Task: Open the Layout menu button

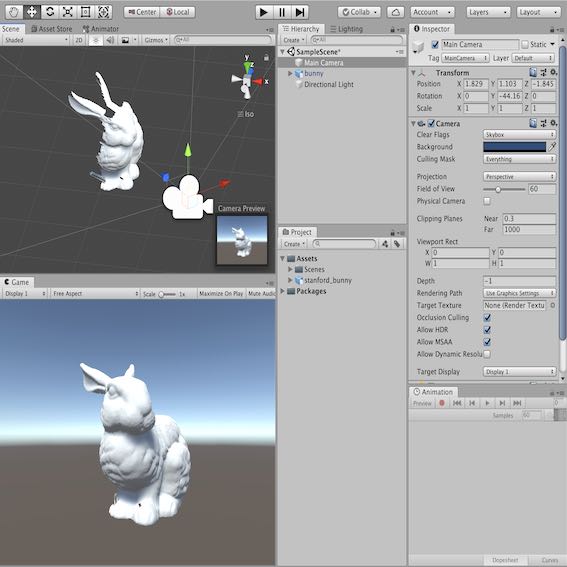Action: 538,12
